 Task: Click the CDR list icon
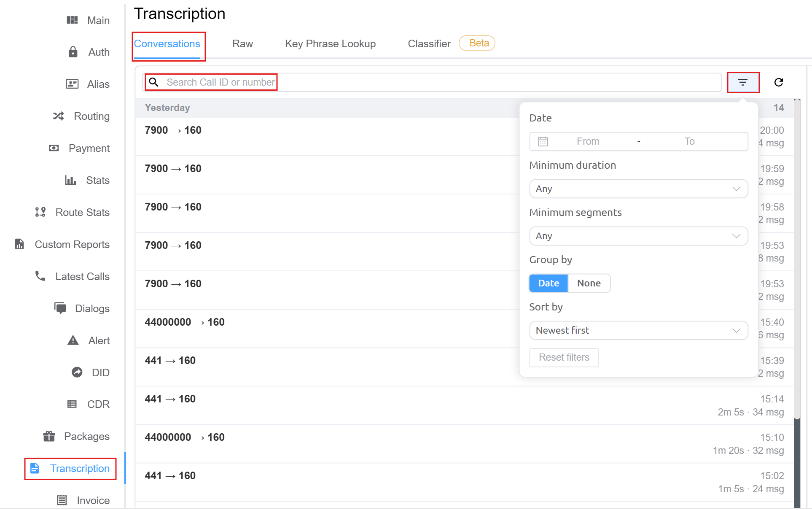click(x=72, y=404)
